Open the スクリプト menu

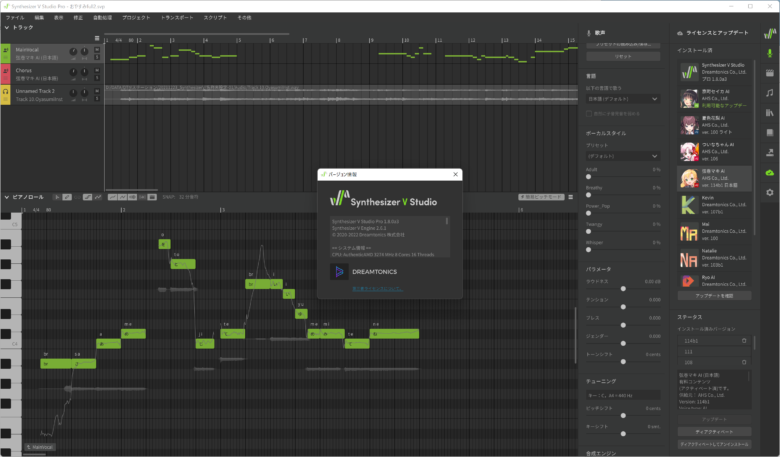tap(215, 17)
